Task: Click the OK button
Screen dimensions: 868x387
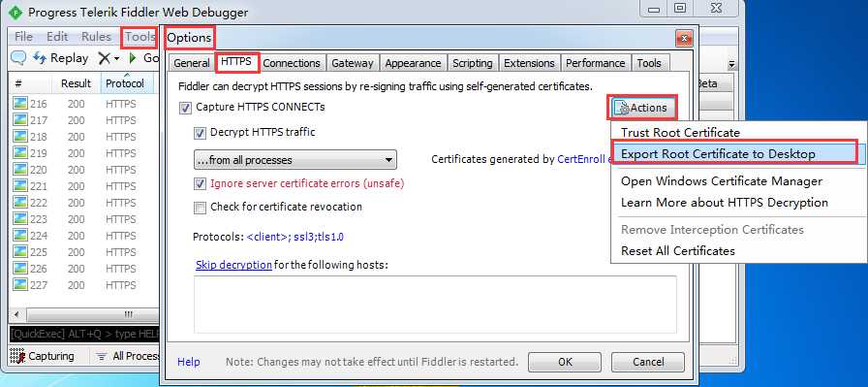Action: [x=565, y=362]
